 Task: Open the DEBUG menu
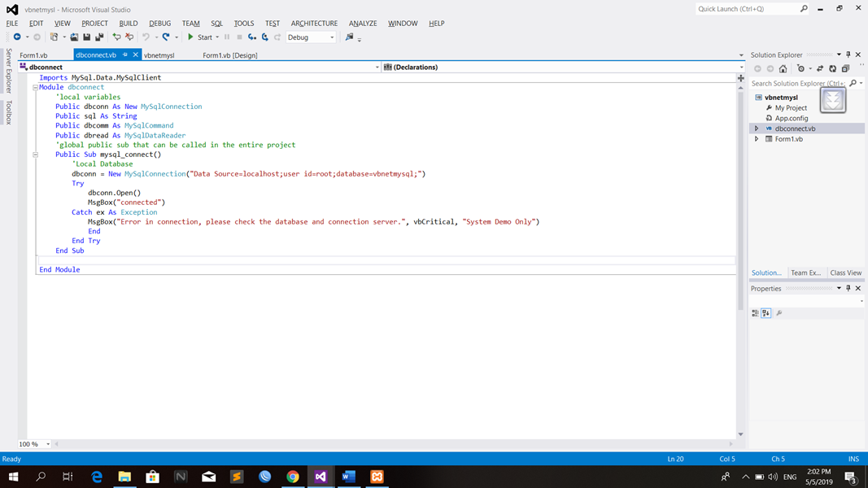[160, 24]
